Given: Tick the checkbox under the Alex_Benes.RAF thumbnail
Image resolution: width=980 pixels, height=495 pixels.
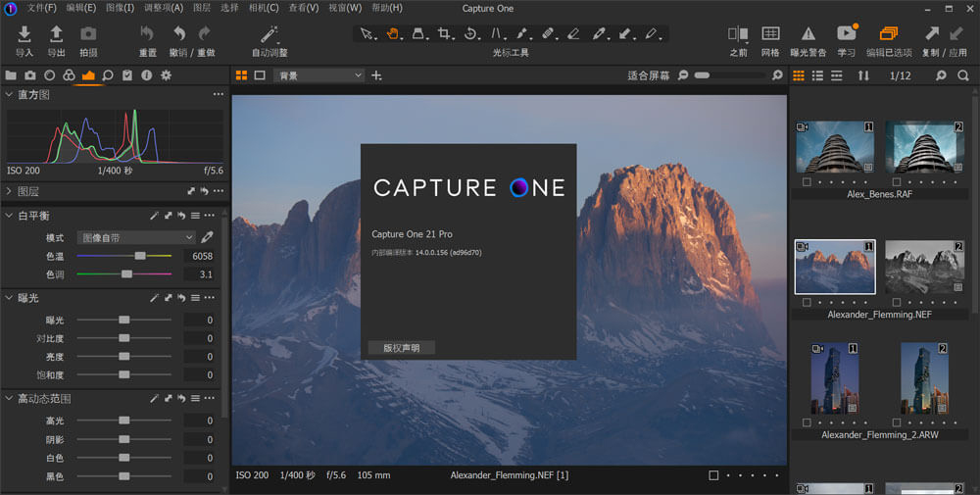Looking at the screenshot, I should pyautogui.click(x=807, y=181).
